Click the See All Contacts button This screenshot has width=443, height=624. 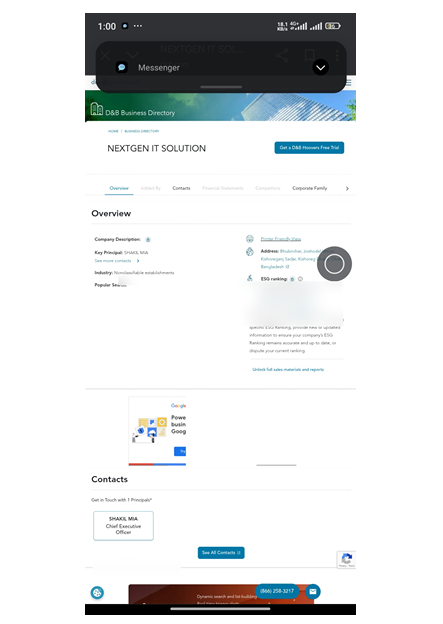[221, 553]
